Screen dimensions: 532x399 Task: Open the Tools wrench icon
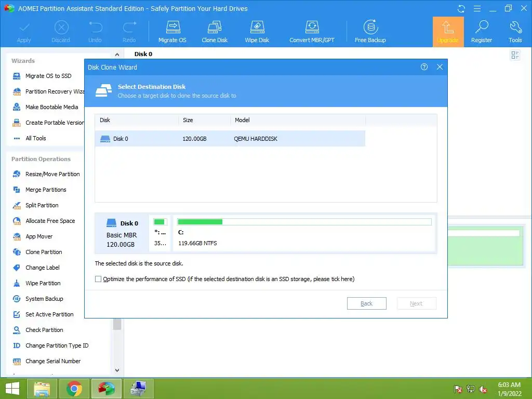tap(515, 32)
